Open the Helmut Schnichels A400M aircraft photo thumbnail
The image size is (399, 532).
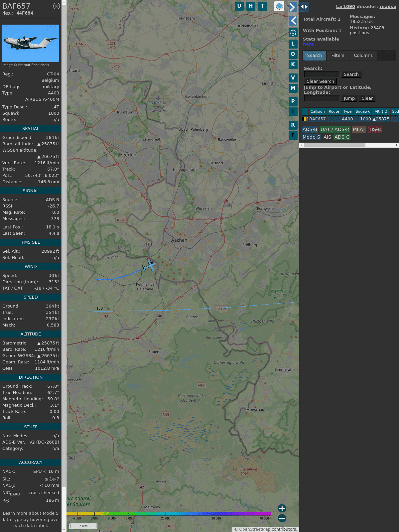31,43
